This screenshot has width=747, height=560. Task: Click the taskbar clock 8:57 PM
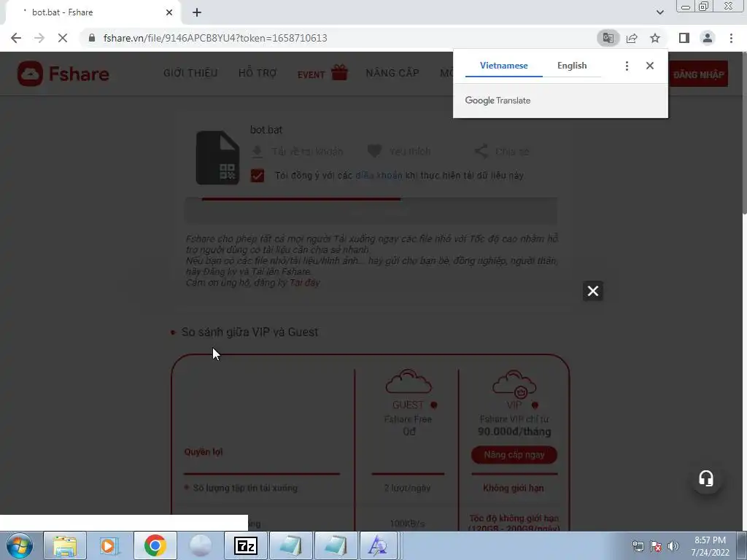710,546
